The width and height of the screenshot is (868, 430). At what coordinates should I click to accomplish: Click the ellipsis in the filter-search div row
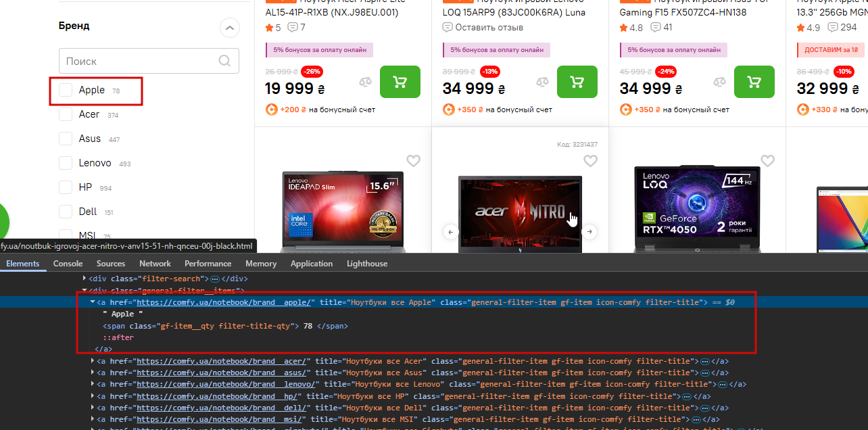(x=215, y=279)
